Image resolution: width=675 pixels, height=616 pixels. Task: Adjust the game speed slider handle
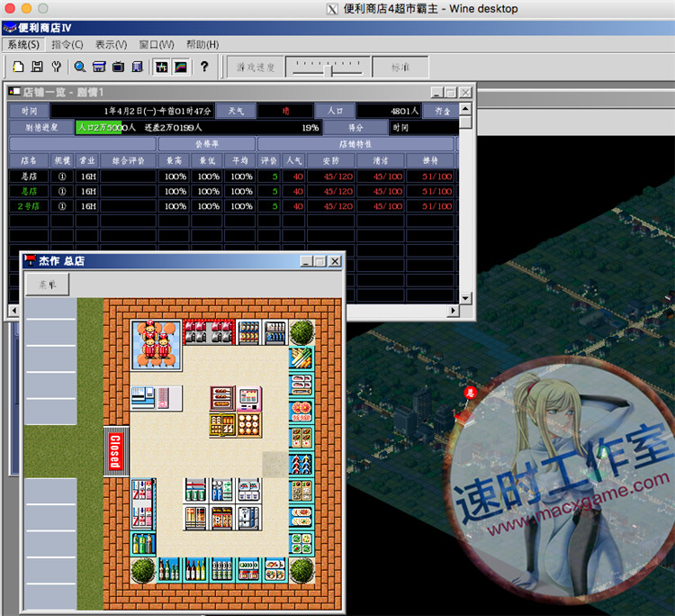pos(328,70)
